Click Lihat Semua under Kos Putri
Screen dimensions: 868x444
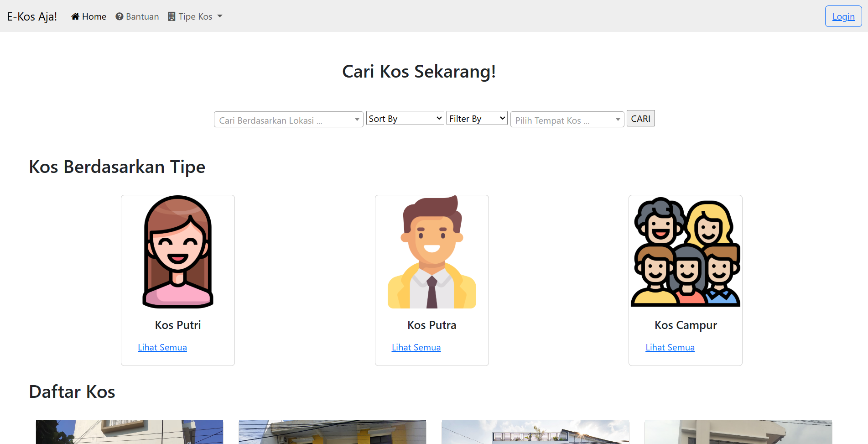coord(162,347)
